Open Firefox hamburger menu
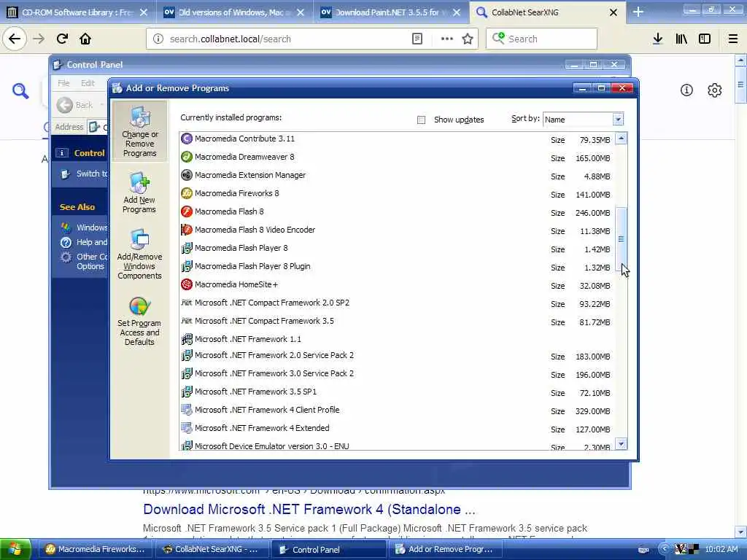The image size is (747, 560). tap(733, 39)
